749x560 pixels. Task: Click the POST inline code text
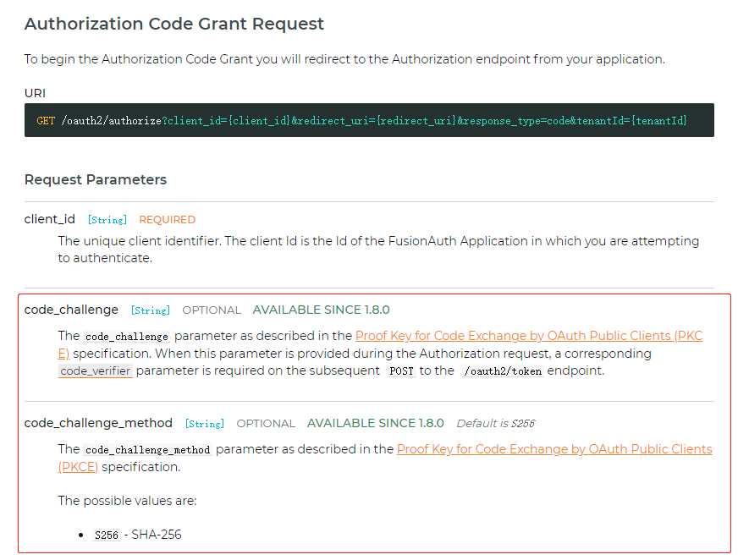402,371
